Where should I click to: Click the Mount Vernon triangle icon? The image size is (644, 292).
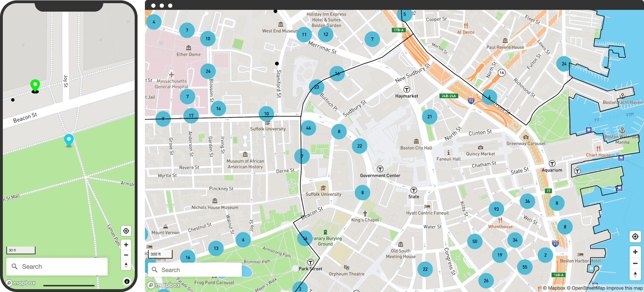pos(165,226)
